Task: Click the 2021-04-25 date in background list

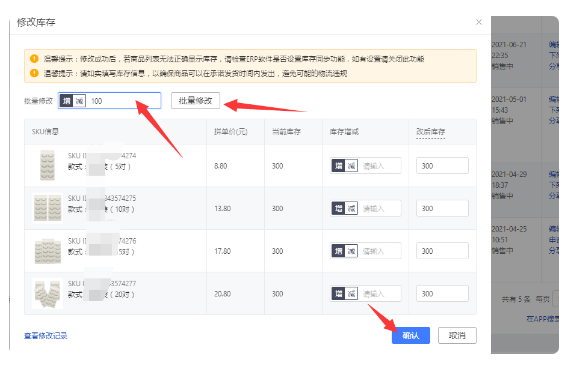Action: click(509, 229)
